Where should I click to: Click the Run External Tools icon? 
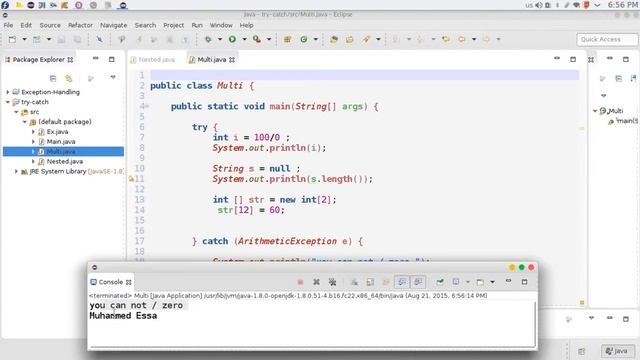(257, 39)
